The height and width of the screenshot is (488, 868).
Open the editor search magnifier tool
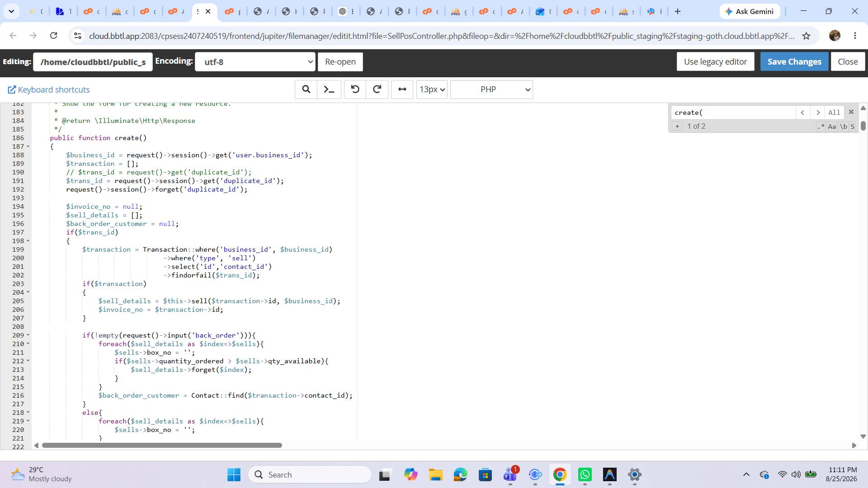point(306,89)
